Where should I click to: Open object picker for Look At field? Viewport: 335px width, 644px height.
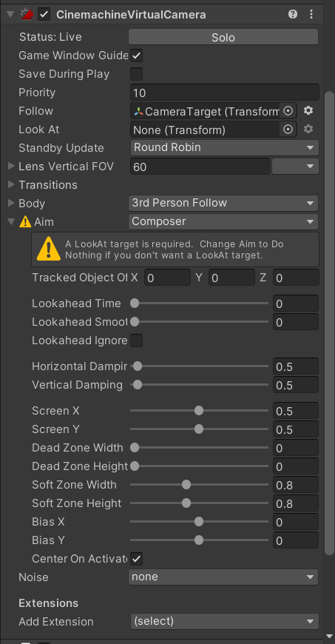click(x=288, y=130)
